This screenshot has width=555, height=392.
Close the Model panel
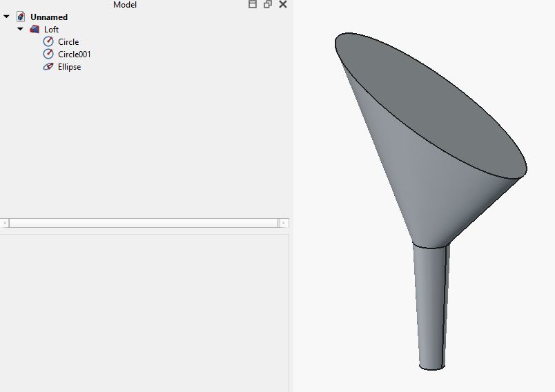283,4
